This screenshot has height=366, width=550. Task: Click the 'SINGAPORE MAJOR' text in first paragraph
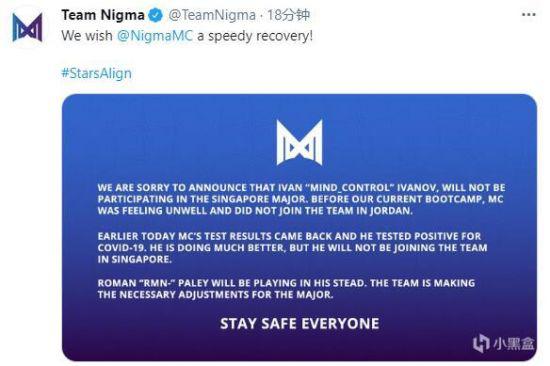point(259,199)
